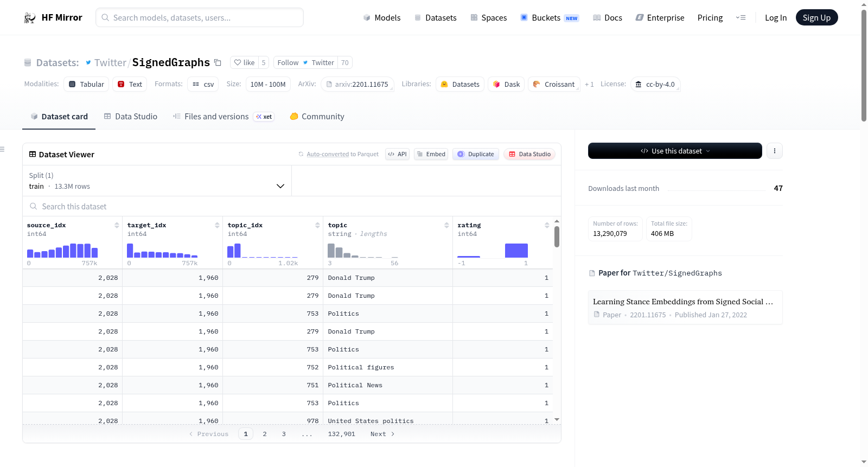
Task: Select the Tabular modality tag
Action: (86, 84)
